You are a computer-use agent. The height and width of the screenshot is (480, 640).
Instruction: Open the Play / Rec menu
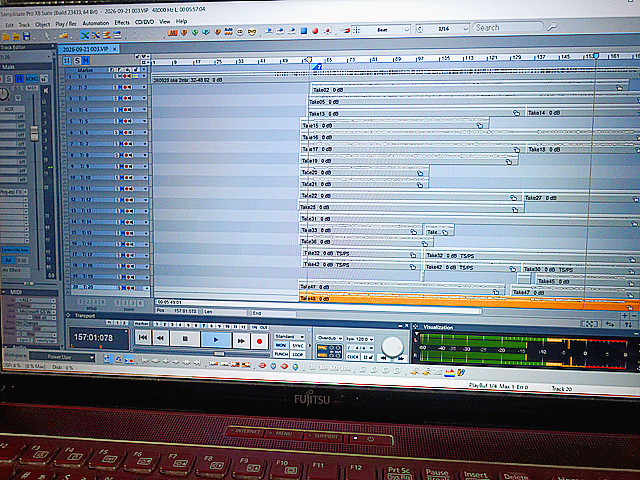pos(66,24)
